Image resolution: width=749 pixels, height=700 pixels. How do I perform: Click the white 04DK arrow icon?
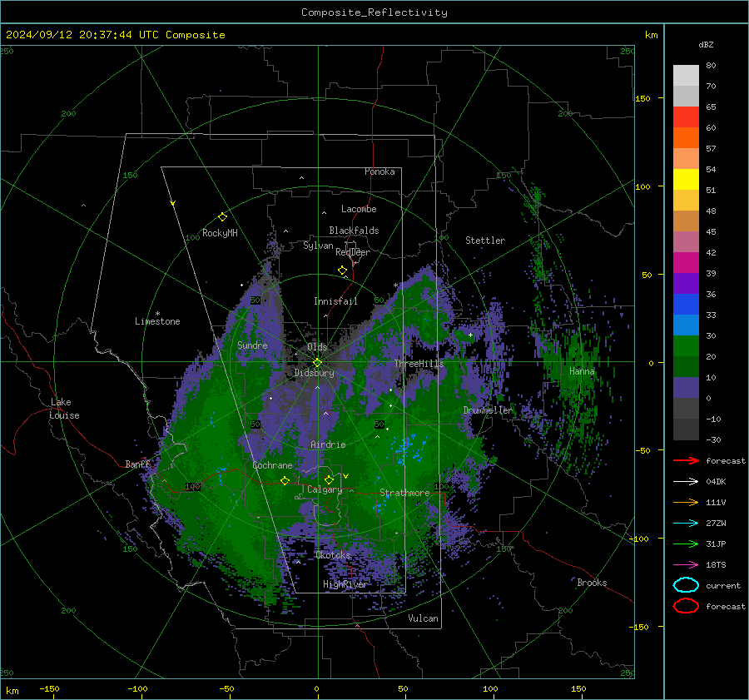click(686, 482)
